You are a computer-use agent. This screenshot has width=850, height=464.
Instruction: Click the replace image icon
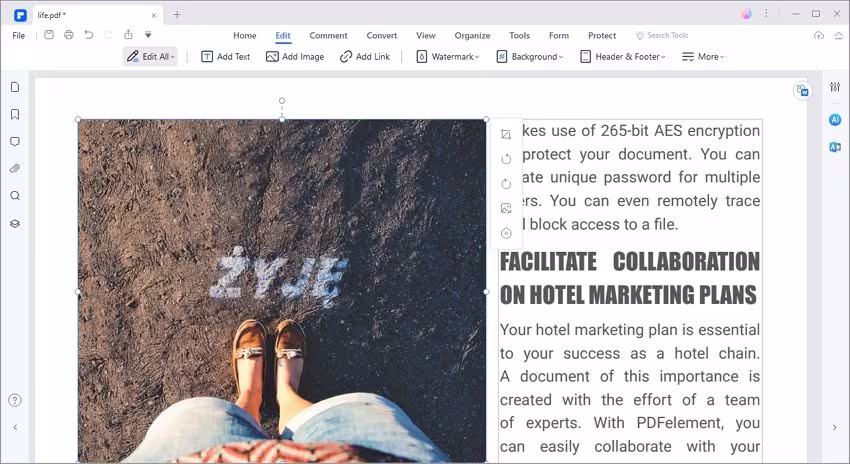coord(506,208)
